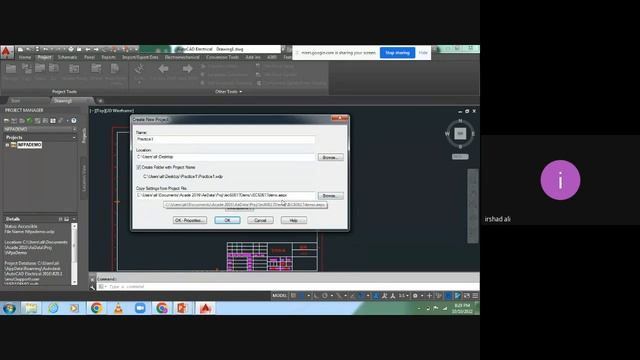Viewport: 640px width, 360px height.
Task: Click Help in Create New Project dialog
Action: pos(293,220)
